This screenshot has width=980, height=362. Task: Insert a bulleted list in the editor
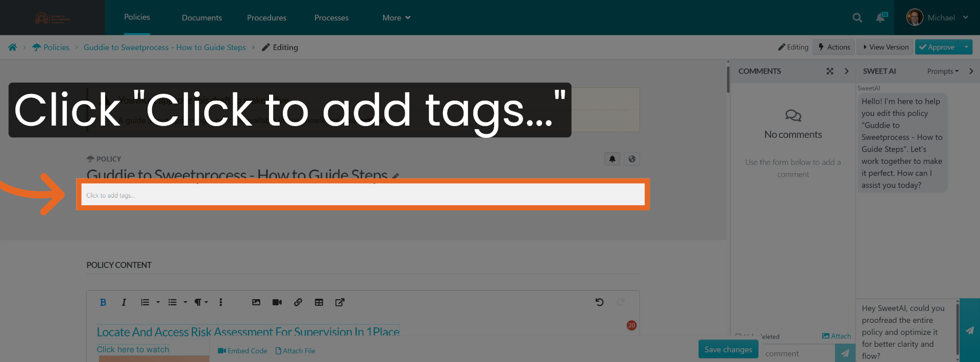point(173,302)
